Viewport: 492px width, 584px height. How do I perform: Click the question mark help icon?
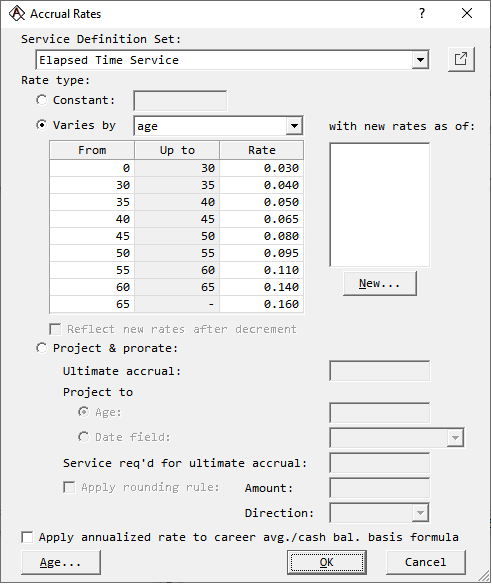pos(422,13)
